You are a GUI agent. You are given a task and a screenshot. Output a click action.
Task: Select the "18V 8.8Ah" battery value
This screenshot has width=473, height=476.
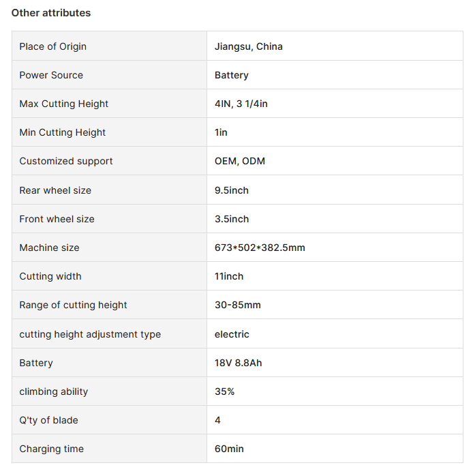tap(238, 363)
